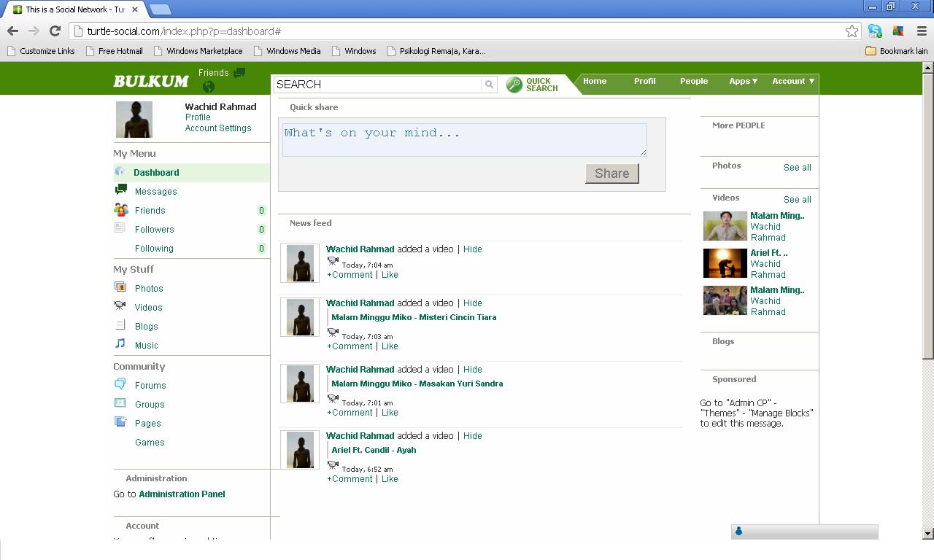Open the Account dropdown in the navigation bar
This screenshot has height=560, width=934.
pos(793,81)
